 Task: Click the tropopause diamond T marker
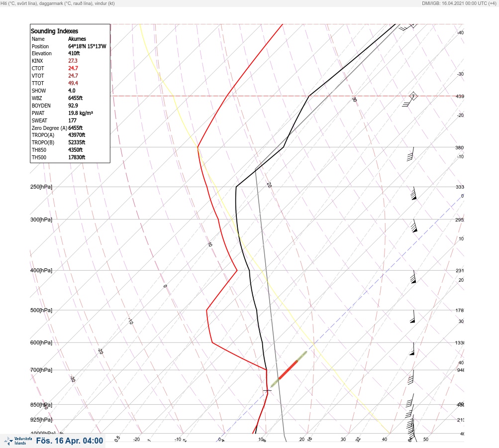click(x=413, y=96)
